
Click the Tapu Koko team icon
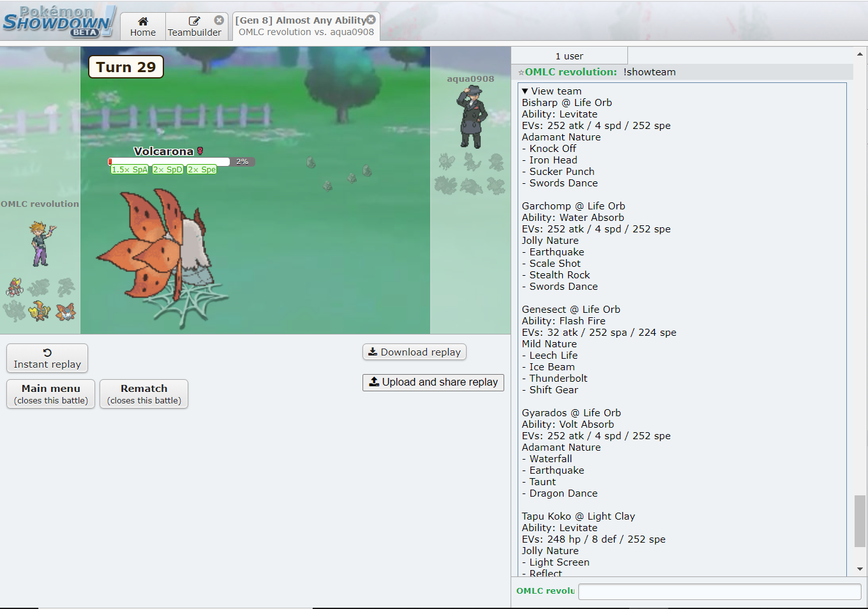pyautogui.click(x=40, y=311)
